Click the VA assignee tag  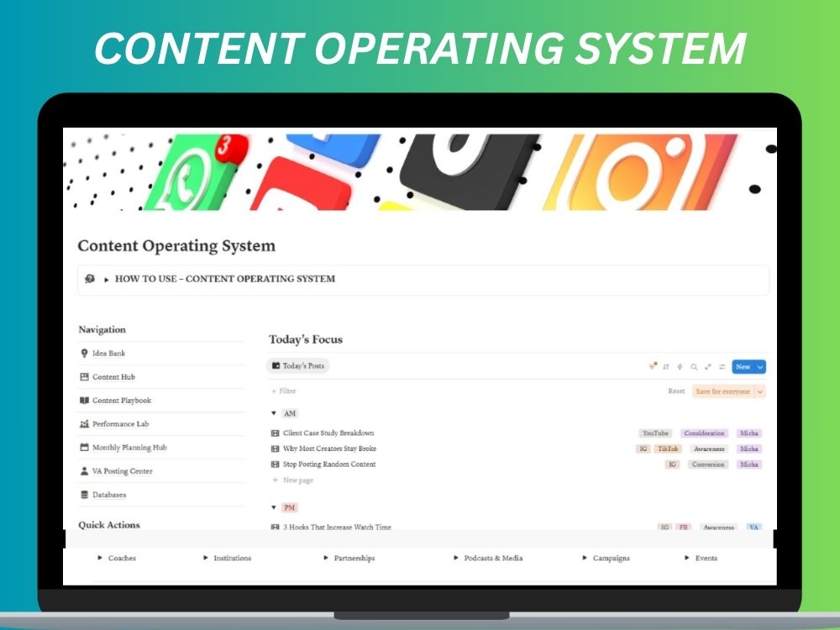tap(753, 528)
